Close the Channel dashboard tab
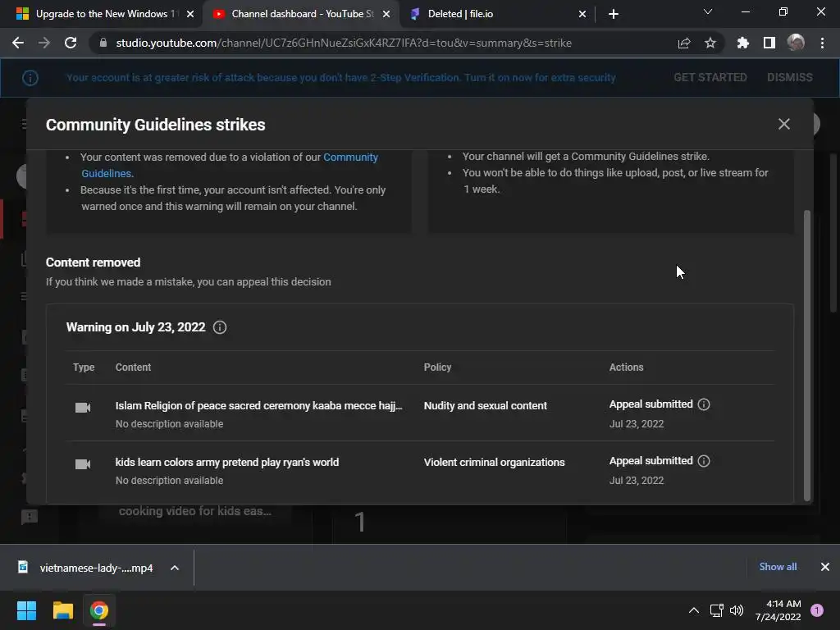The image size is (840, 630). tap(386, 14)
